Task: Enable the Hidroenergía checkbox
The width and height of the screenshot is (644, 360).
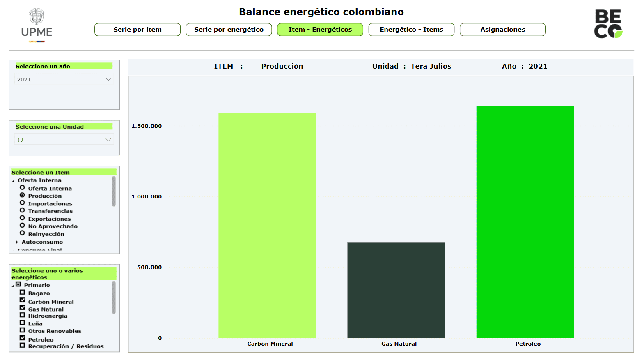Action: tap(22, 315)
